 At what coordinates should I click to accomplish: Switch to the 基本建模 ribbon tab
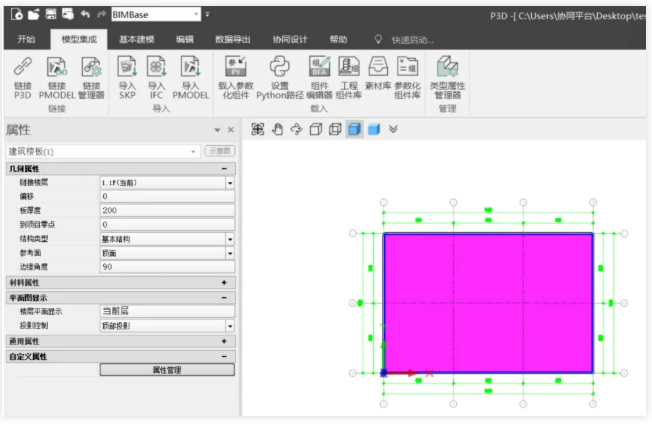tap(136, 39)
